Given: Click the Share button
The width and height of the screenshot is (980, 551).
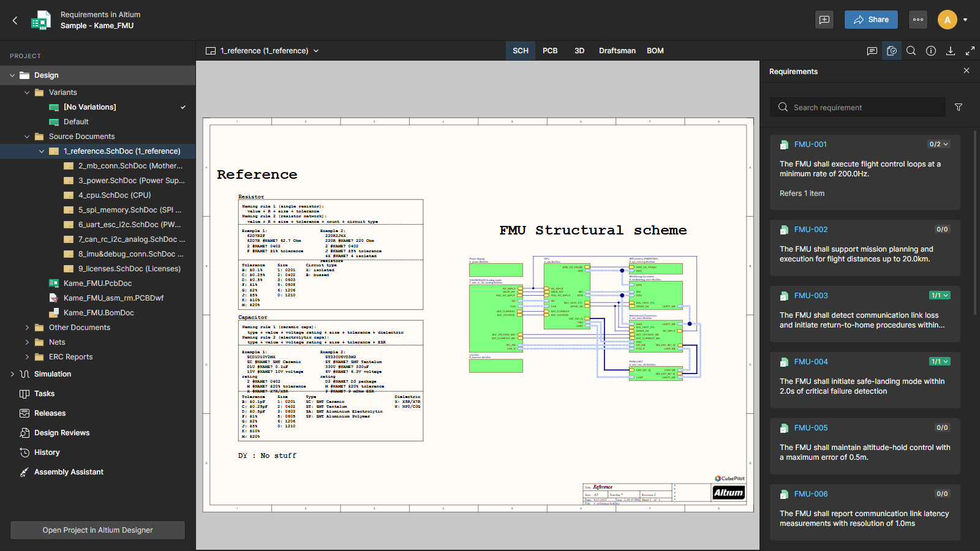Looking at the screenshot, I should 870,20.
